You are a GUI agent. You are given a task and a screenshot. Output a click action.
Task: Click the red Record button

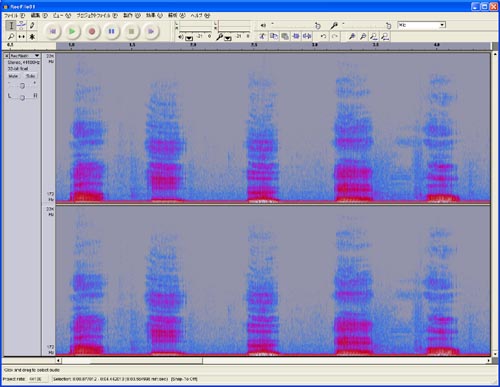pyautogui.click(x=92, y=31)
